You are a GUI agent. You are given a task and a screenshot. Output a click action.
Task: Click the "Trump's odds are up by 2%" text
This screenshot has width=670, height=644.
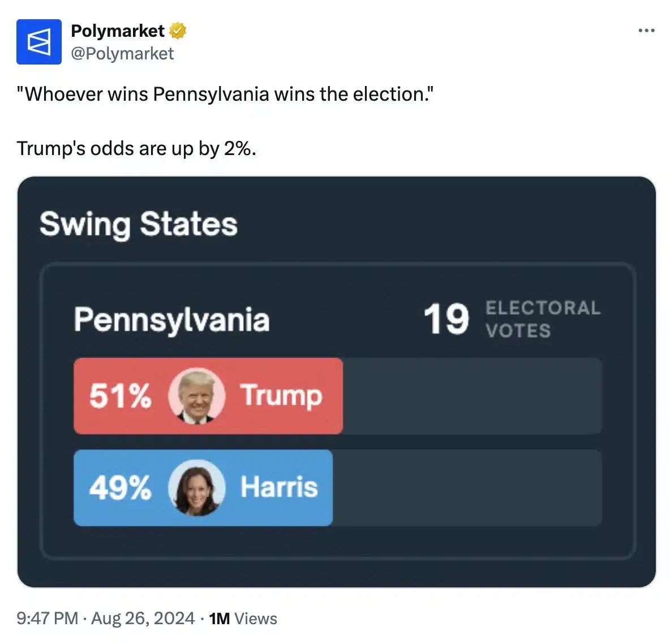point(136,148)
